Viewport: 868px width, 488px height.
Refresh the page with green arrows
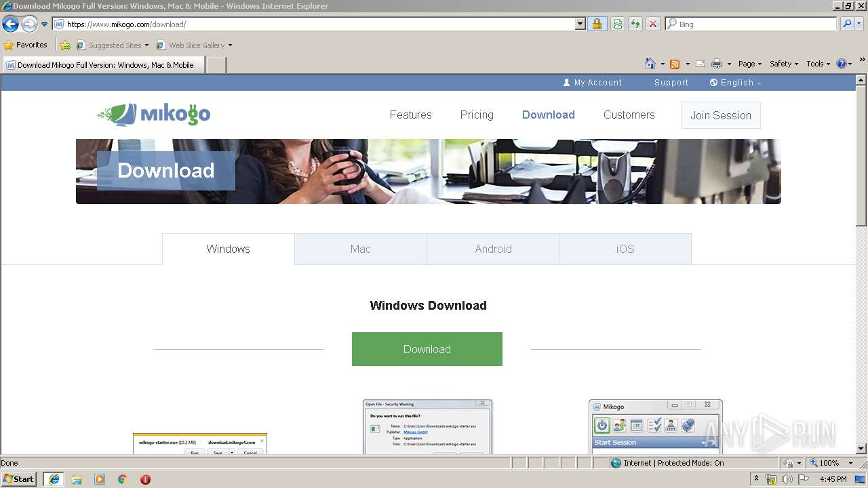point(635,24)
